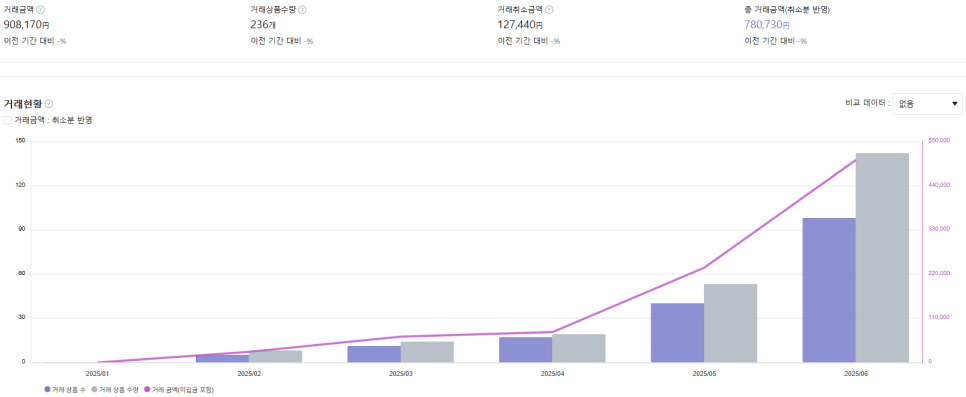The height and width of the screenshot is (397, 966).
Task: Open the 비교 데이터 dropdown showing 없음
Action: [927, 104]
